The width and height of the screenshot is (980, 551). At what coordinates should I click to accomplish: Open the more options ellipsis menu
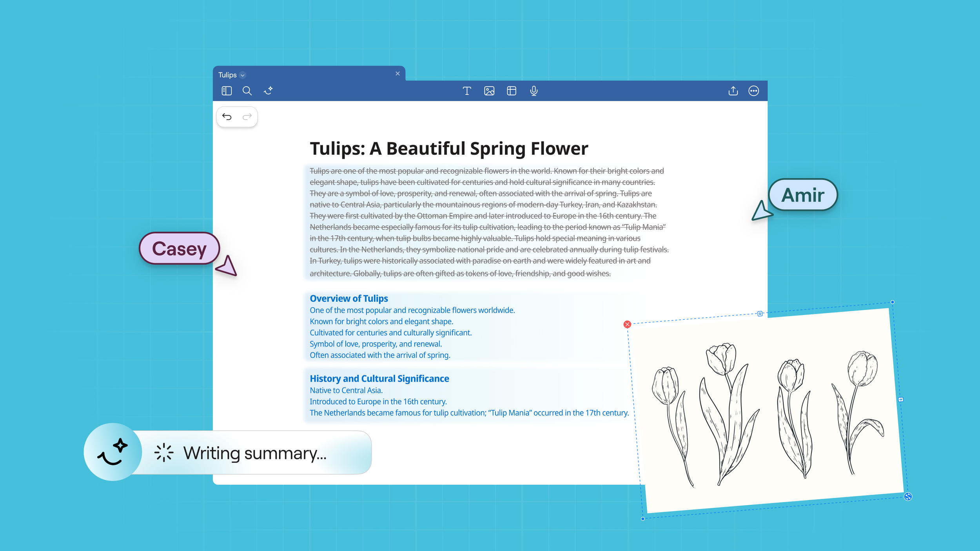tap(753, 91)
